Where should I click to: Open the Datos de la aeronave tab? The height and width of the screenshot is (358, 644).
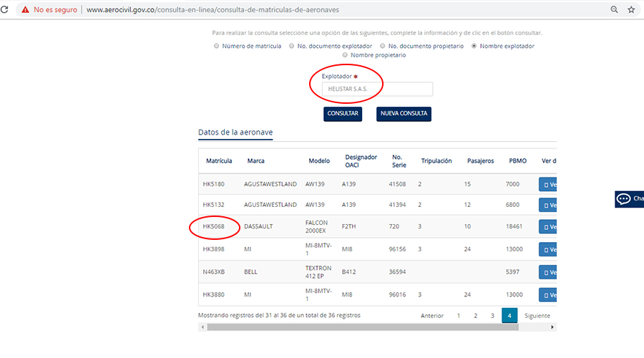click(235, 132)
